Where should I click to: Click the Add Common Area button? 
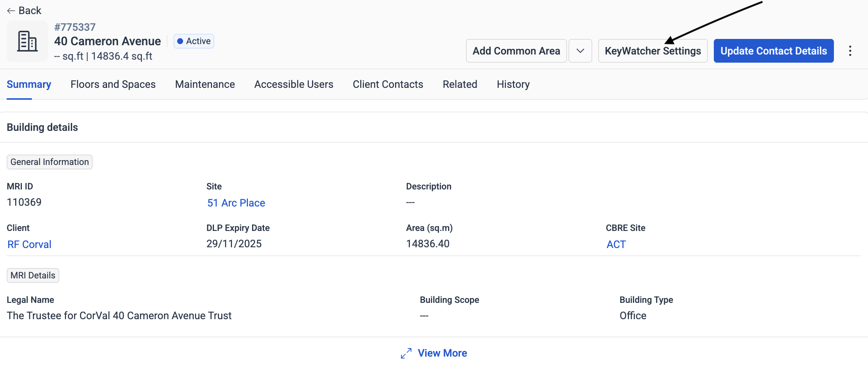516,51
